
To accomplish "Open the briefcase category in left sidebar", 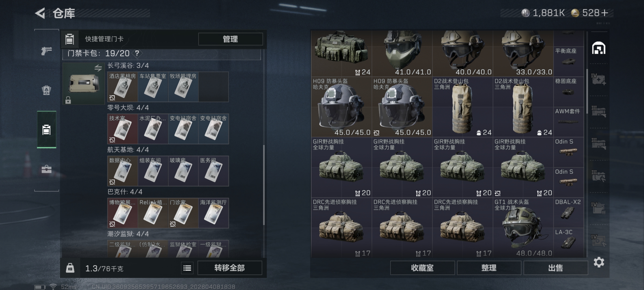I will coord(47,169).
